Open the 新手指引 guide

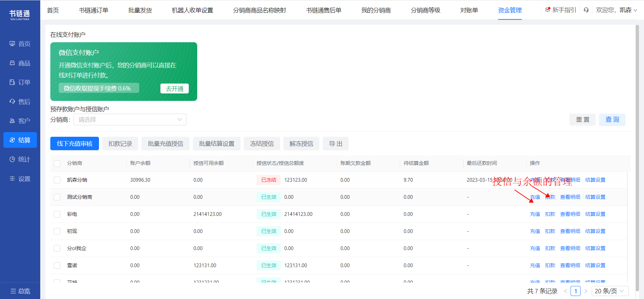point(560,10)
